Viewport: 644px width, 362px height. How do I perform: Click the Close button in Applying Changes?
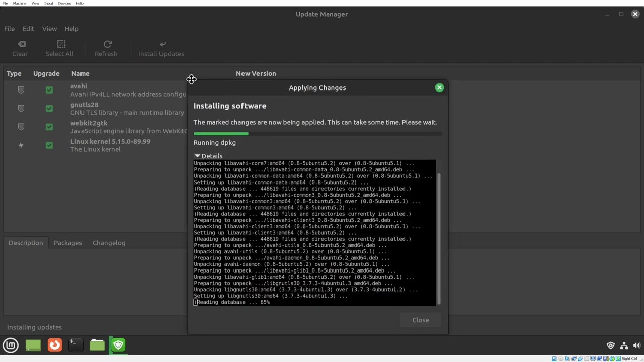421,320
